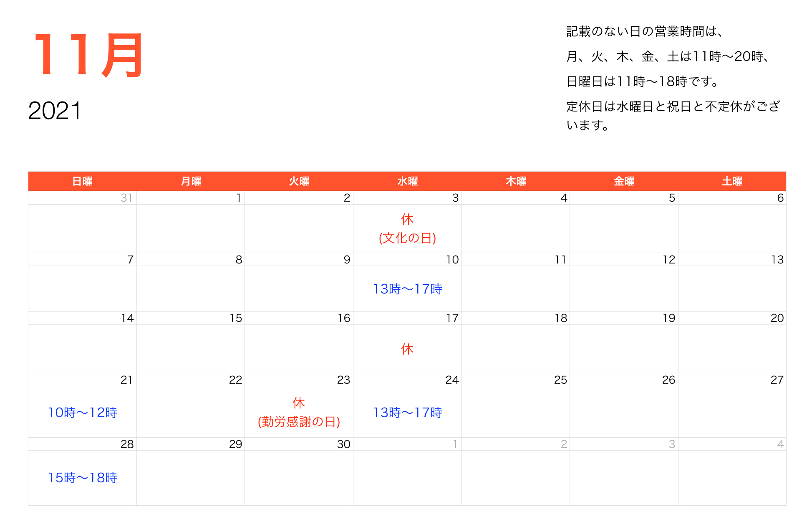The height and width of the screenshot is (527, 812).
Task: Click date number 16 in 火曜 column
Action: pos(344,318)
